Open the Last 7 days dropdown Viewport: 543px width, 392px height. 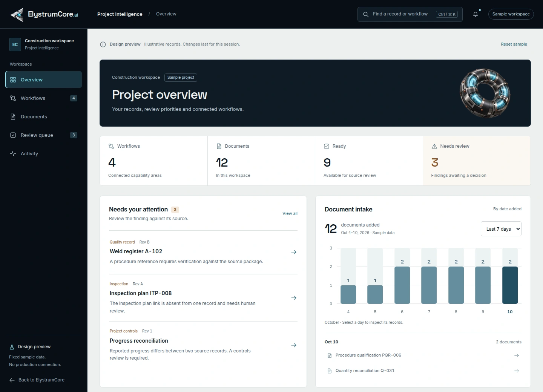[x=501, y=229]
